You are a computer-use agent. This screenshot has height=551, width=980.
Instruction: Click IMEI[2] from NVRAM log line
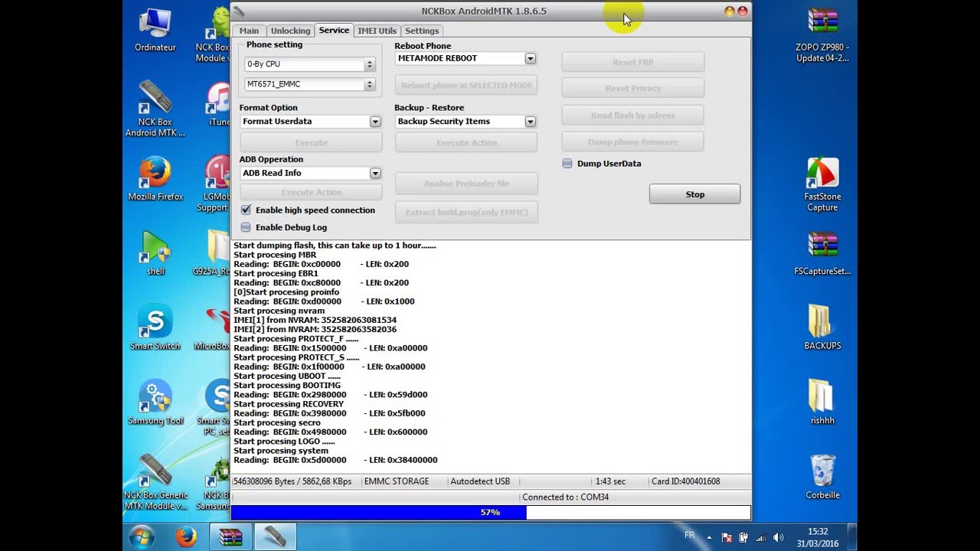click(x=315, y=329)
